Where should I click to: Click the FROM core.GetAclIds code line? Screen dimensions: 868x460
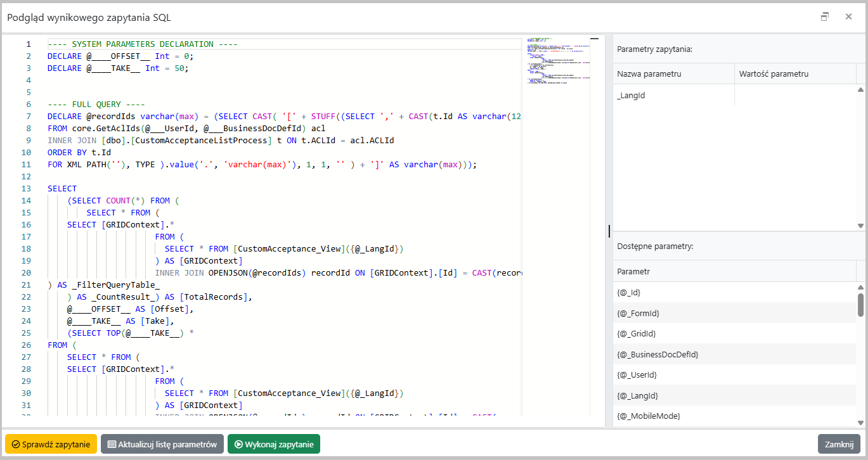point(186,128)
